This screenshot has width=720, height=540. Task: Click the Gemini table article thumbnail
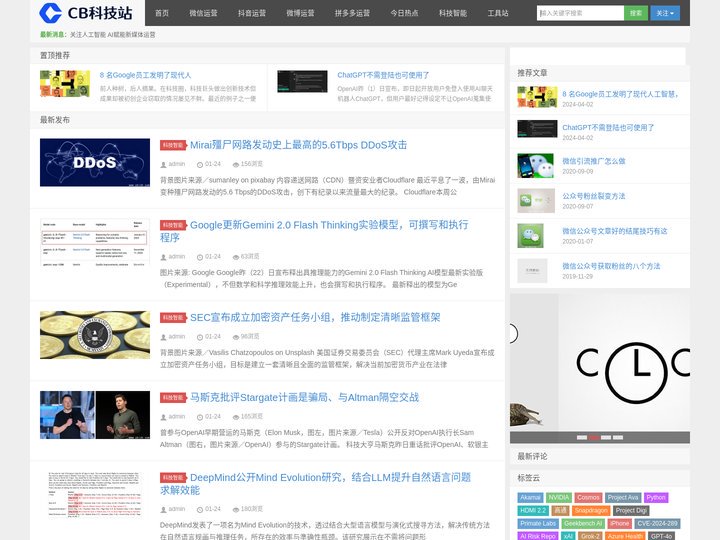(x=95, y=242)
